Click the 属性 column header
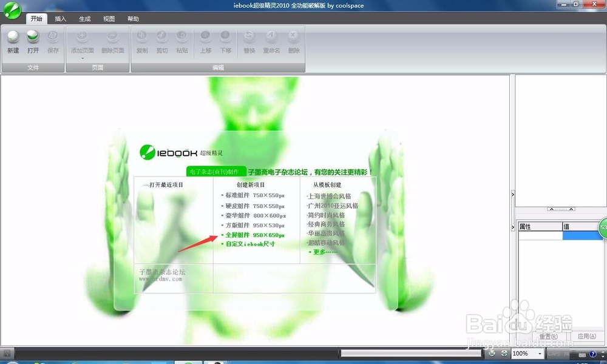Image resolution: width=607 pixels, height=364 pixels. (x=540, y=226)
